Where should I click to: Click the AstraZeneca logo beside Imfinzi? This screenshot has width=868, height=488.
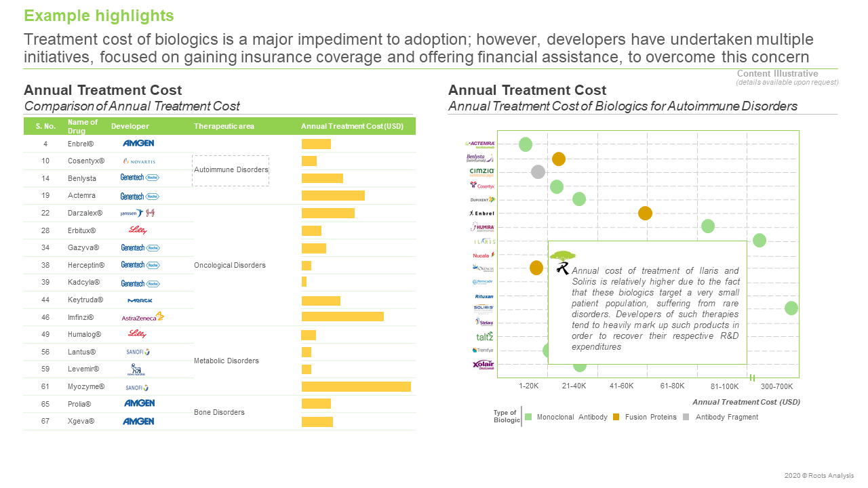click(142, 317)
